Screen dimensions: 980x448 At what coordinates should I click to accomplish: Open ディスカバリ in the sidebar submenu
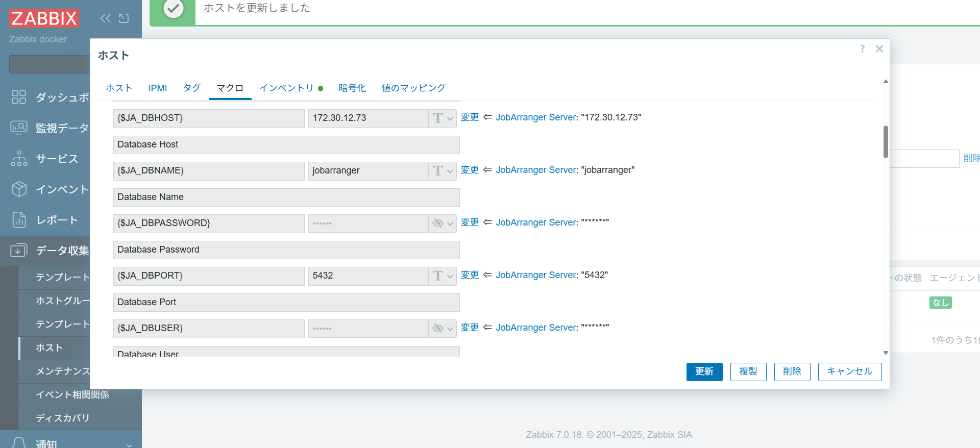63,418
